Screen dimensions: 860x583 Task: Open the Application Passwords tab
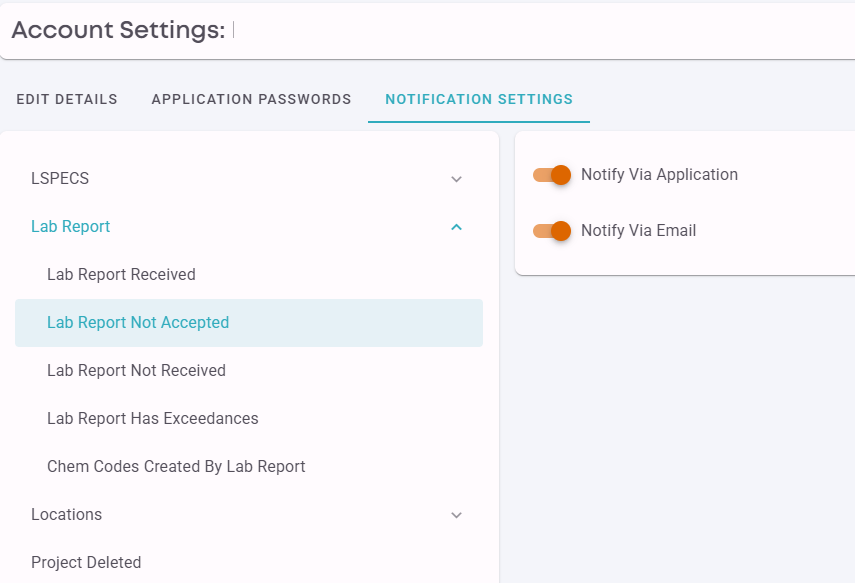pos(251,99)
